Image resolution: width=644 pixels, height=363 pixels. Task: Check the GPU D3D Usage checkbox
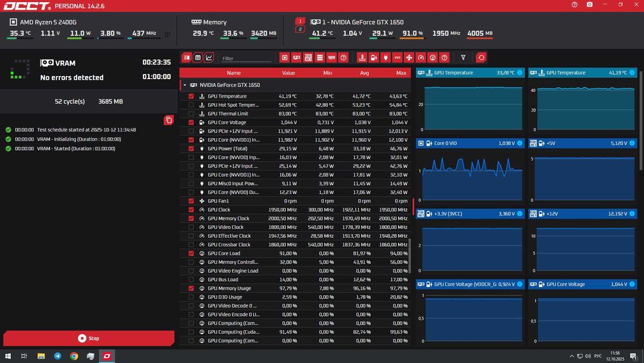191,297
